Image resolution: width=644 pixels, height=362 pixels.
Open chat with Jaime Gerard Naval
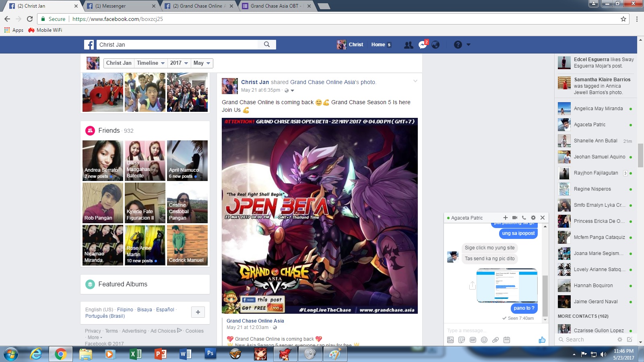595,302
